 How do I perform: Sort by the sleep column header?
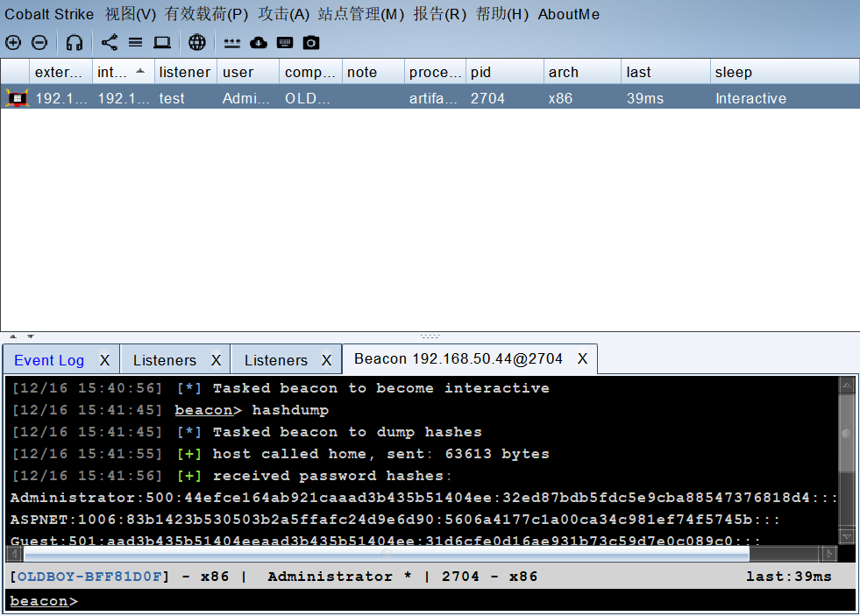pos(785,72)
